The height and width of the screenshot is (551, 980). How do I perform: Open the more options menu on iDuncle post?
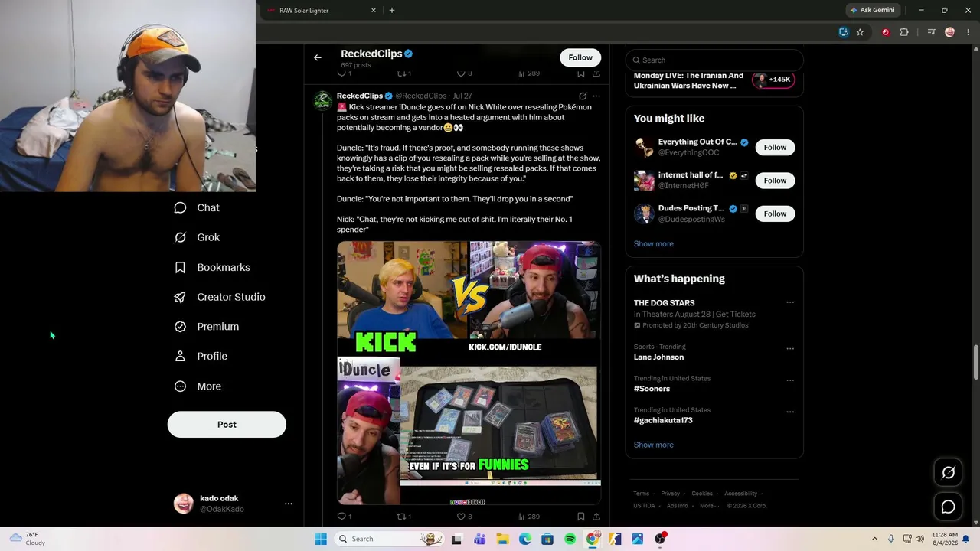[596, 96]
